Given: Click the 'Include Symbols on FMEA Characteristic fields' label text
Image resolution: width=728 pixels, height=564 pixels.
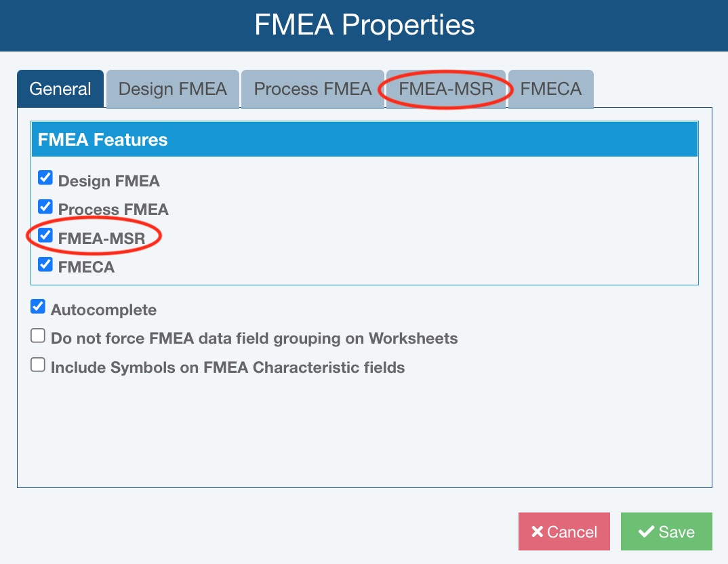Looking at the screenshot, I should (228, 367).
